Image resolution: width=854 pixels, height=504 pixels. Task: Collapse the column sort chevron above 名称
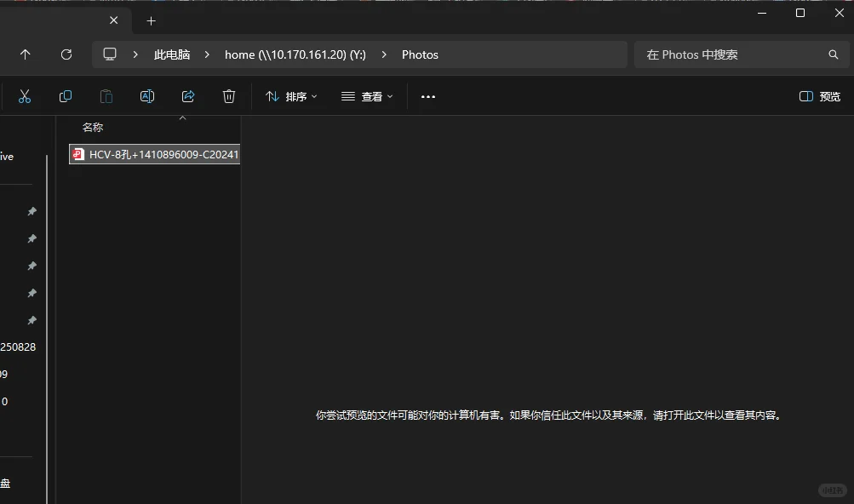point(181,117)
